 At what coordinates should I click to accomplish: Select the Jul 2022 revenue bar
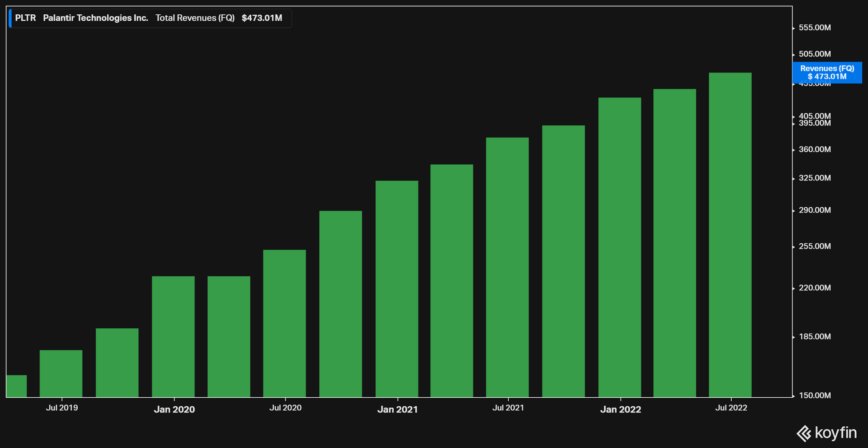pyautogui.click(x=730, y=235)
